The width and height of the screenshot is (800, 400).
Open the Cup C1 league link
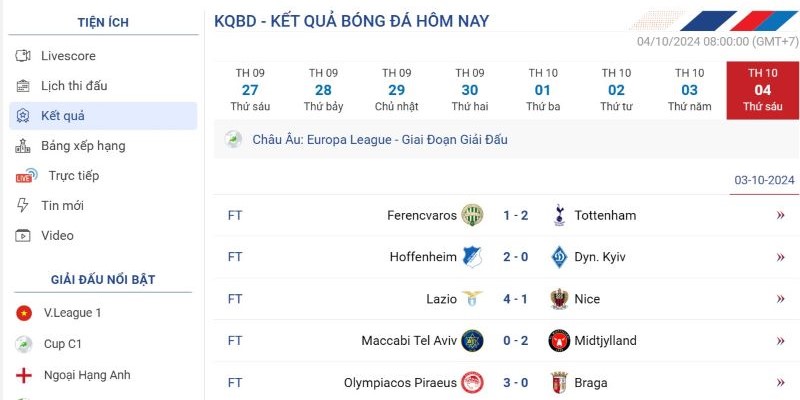tap(63, 344)
